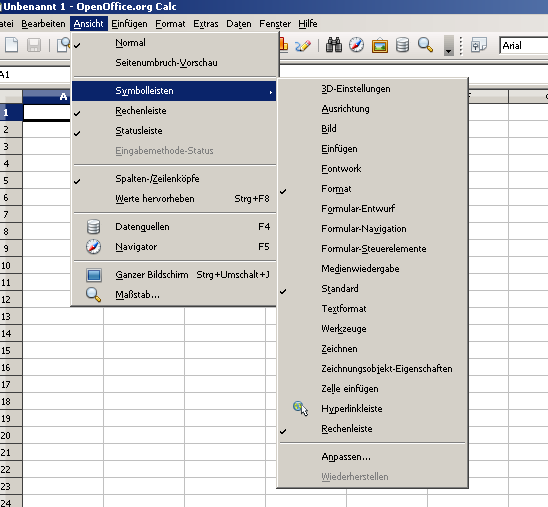Open the Extras menu
This screenshot has height=507, width=548.
click(x=206, y=24)
